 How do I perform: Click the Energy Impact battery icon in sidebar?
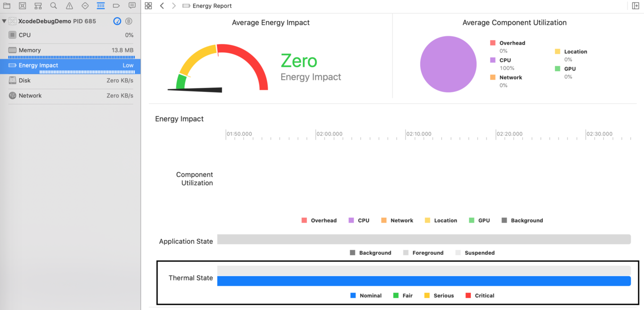pyautogui.click(x=13, y=65)
